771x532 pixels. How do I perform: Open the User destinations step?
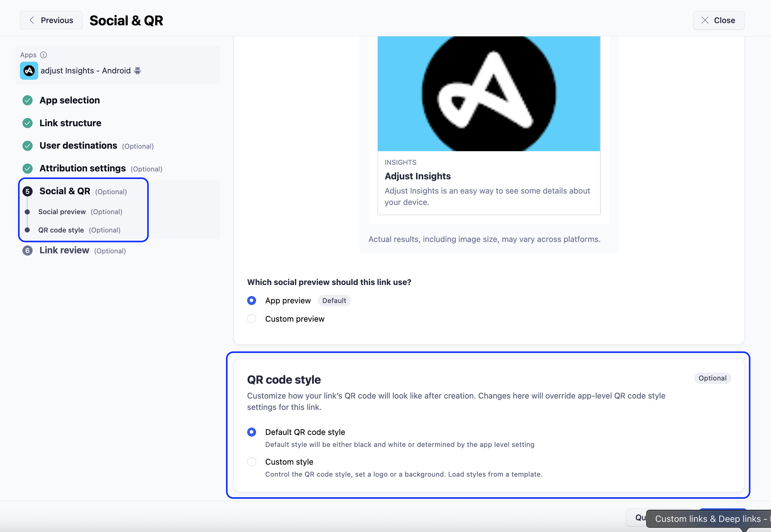78,146
